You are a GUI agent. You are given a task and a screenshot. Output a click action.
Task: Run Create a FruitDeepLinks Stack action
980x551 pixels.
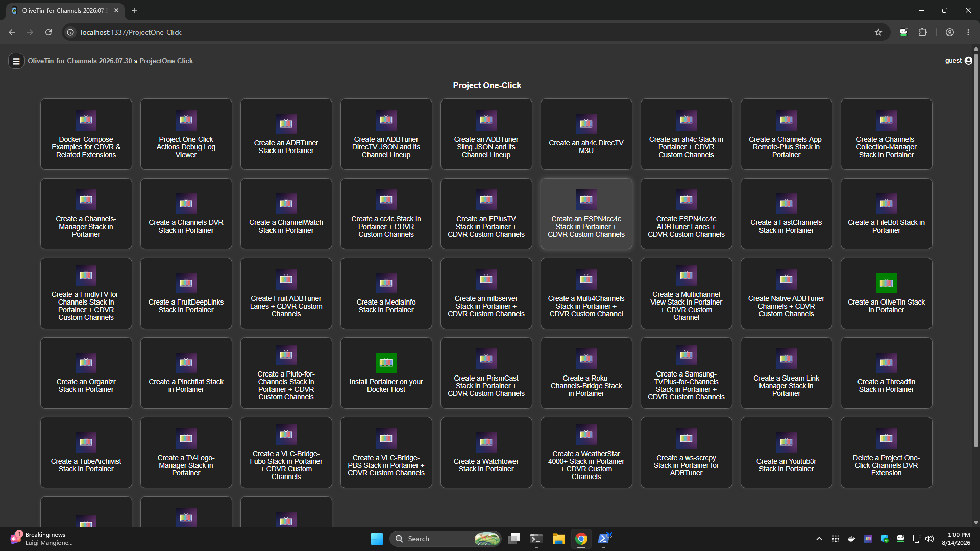186,293
